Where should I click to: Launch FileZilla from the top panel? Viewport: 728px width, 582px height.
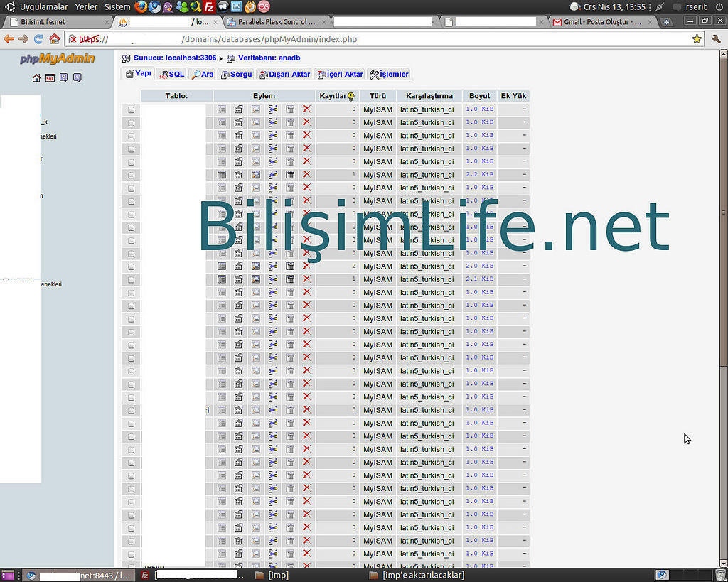coord(209,6)
